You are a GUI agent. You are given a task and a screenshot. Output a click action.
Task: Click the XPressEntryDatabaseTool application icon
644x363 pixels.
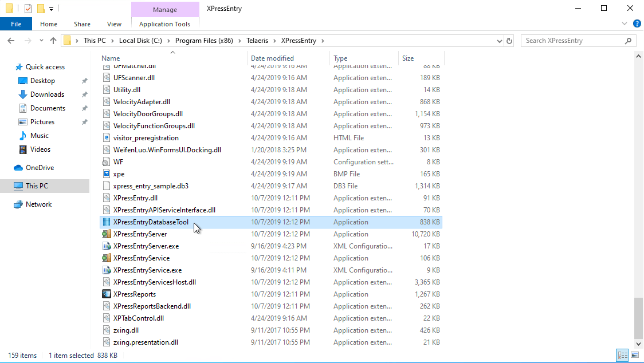(107, 222)
